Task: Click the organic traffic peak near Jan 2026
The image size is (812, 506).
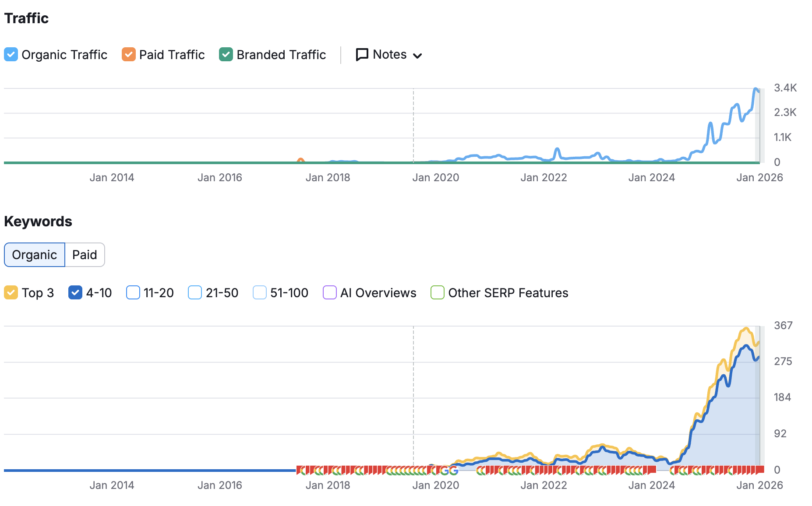Action: [756, 89]
